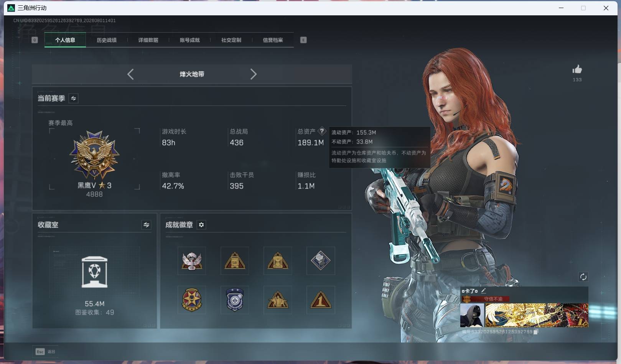Edit the player name with the pencil icon
Viewport: 621px width, 364px height.
click(483, 291)
